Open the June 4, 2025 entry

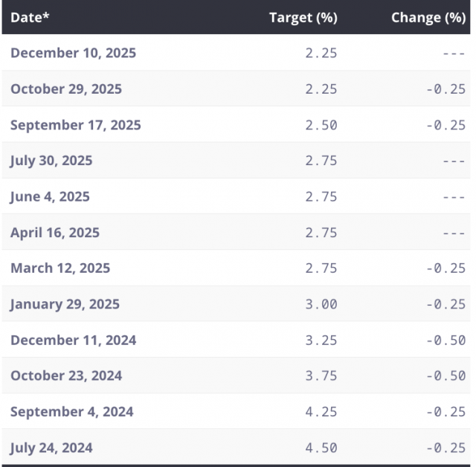click(x=50, y=196)
